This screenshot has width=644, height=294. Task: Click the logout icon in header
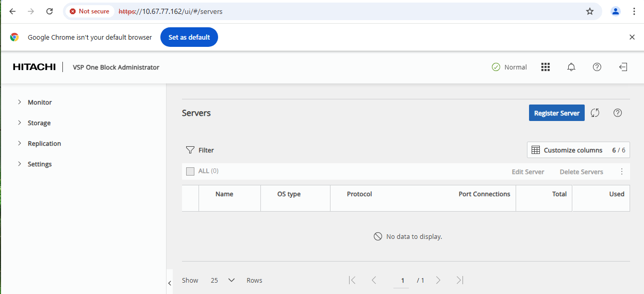pos(623,67)
